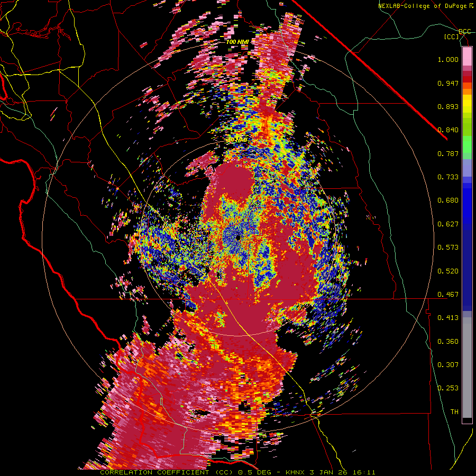
Task: Pick the light pink swatch atop color bar
Action: coord(467,56)
